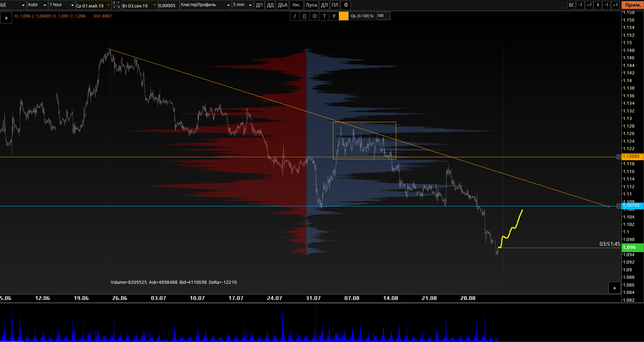Click the plus button at bottom-right of chart

tap(614, 288)
